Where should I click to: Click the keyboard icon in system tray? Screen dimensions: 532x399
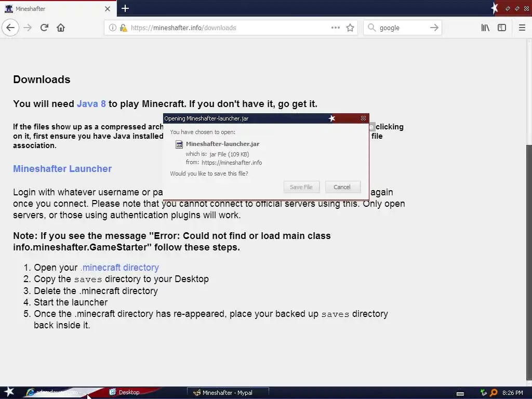point(460,393)
